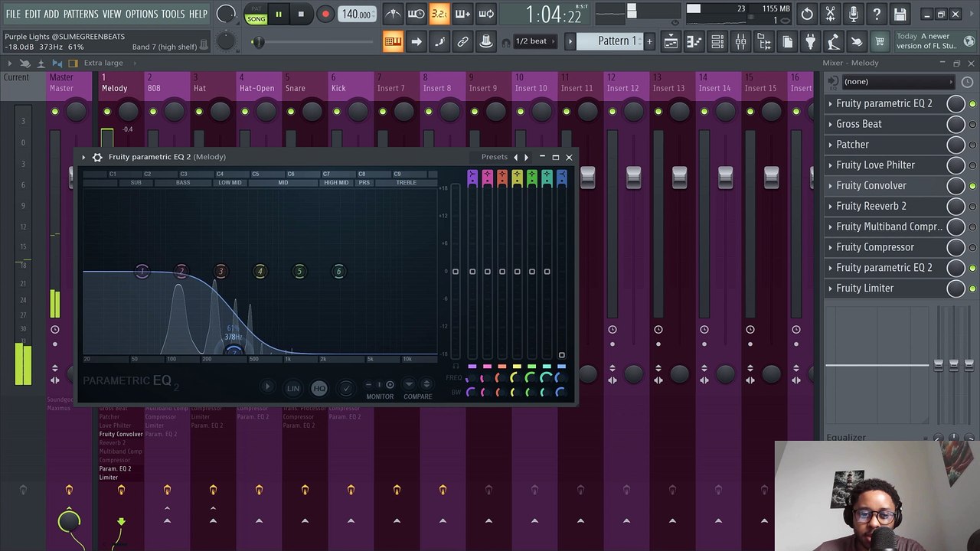Click the microphone one-click recording icon
Screen dimensions: 980x551
854,14
